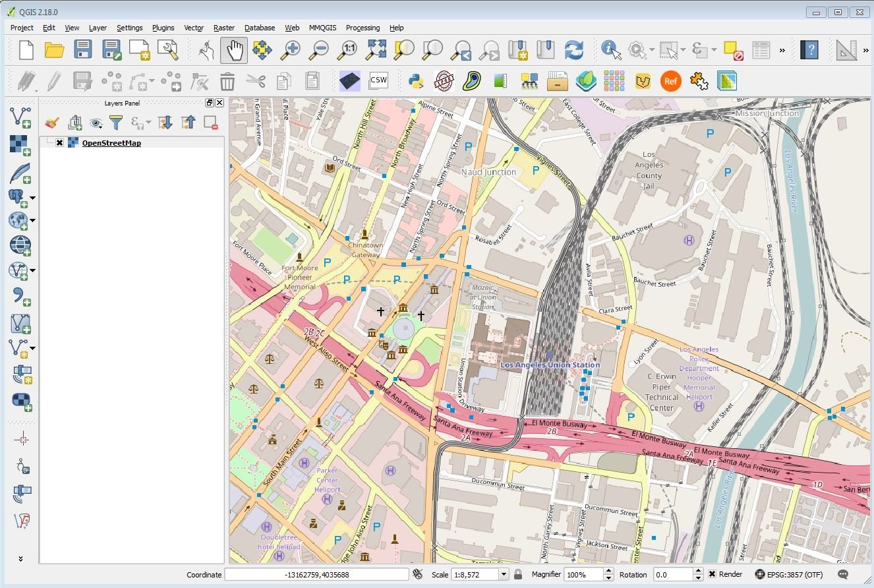Open the Plugins menu
Image resolution: width=874 pixels, height=588 pixels.
point(163,28)
